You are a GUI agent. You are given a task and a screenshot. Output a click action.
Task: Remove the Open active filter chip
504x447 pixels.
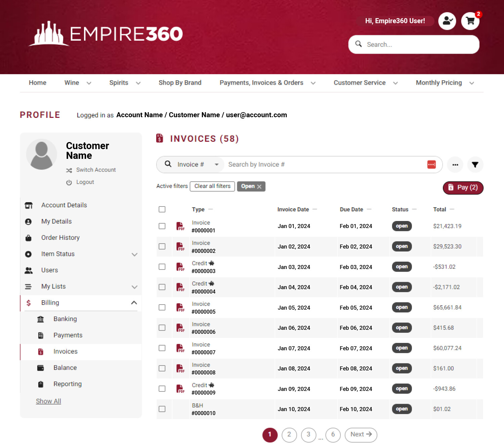[x=259, y=187]
